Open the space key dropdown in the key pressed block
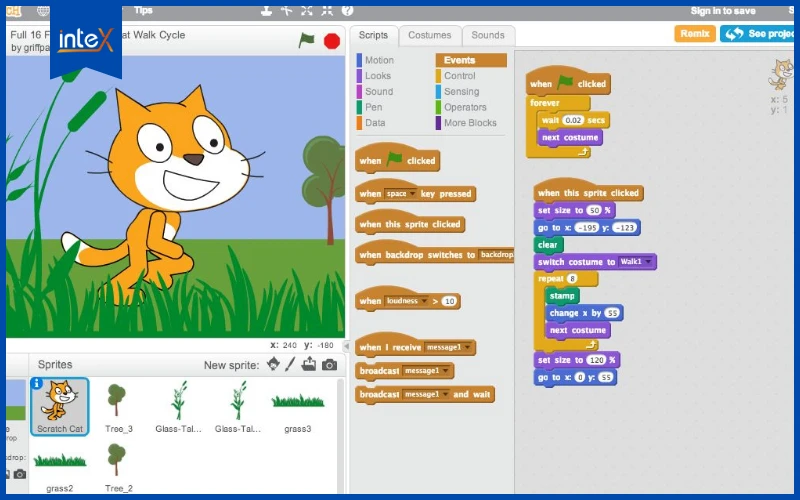Viewport: 800px width, 500px height. coord(401,194)
